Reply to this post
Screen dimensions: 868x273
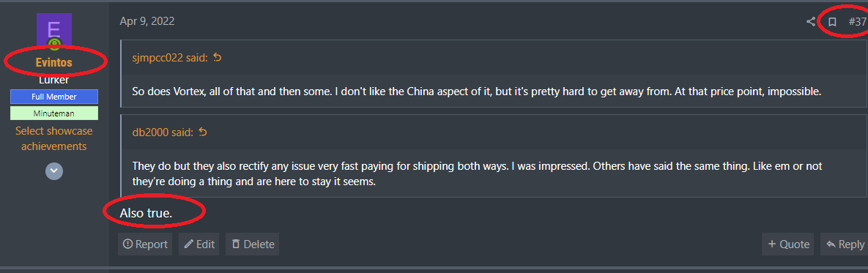(x=845, y=244)
